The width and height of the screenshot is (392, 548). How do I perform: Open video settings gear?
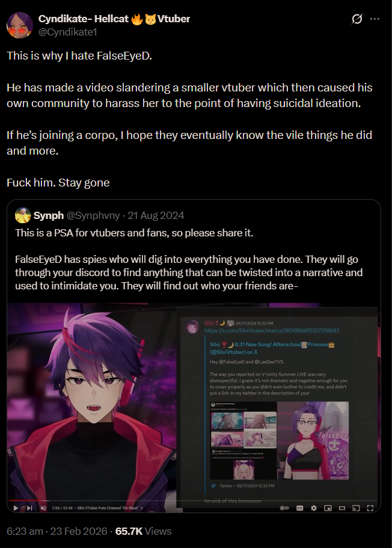pyautogui.click(x=314, y=508)
